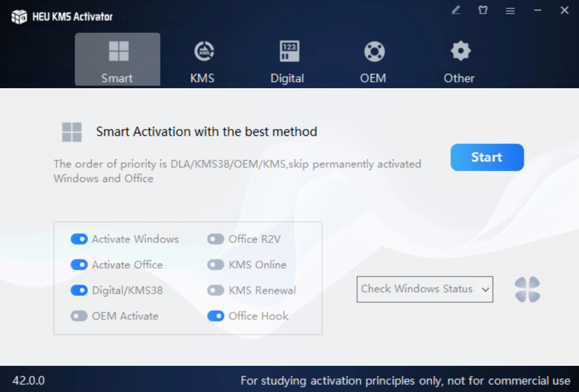Click the 'HEU KMS Activator' title text
The image size is (579, 392).
[72, 16]
